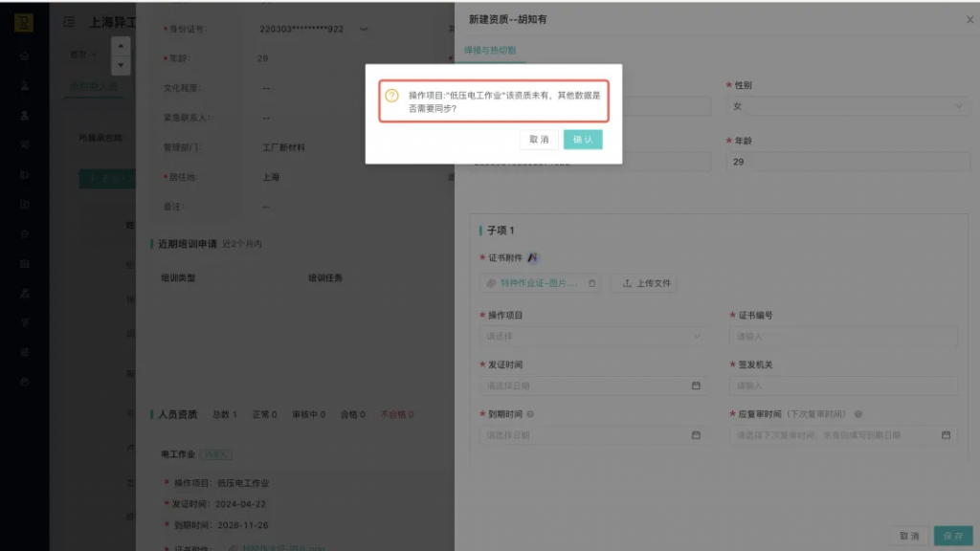Click the help icon next to 到期时间

[x=530, y=414]
